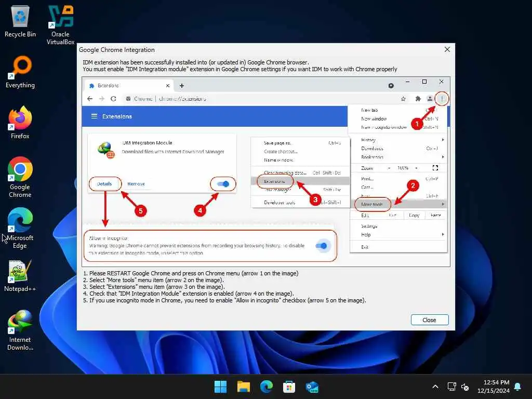Click the bookmark star in the illustrated address bar
This screenshot has width=532, height=399.
coord(403,99)
